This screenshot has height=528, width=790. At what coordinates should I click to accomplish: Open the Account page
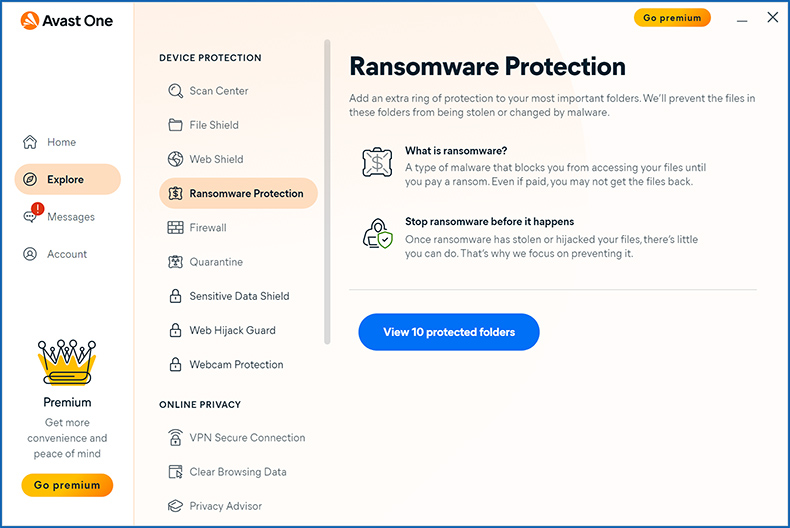point(66,254)
